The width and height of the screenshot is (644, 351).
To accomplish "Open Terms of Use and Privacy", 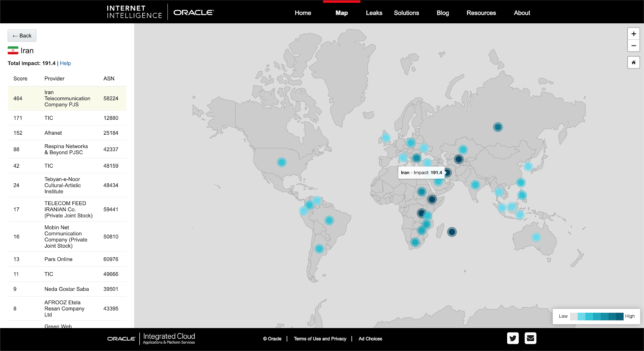I will click(x=320, y=339).
